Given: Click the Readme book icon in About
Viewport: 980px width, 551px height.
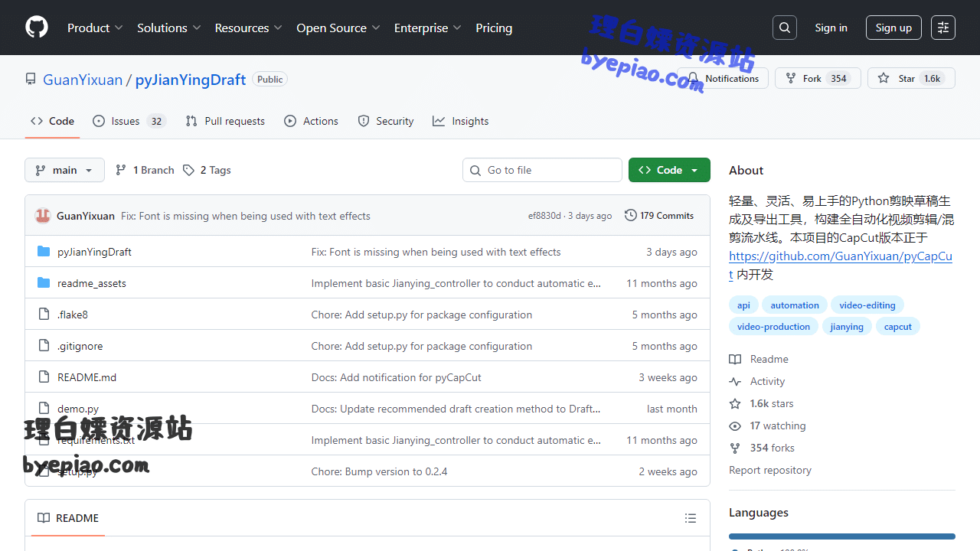Looking at the screenshot, I should pos(735,359).
